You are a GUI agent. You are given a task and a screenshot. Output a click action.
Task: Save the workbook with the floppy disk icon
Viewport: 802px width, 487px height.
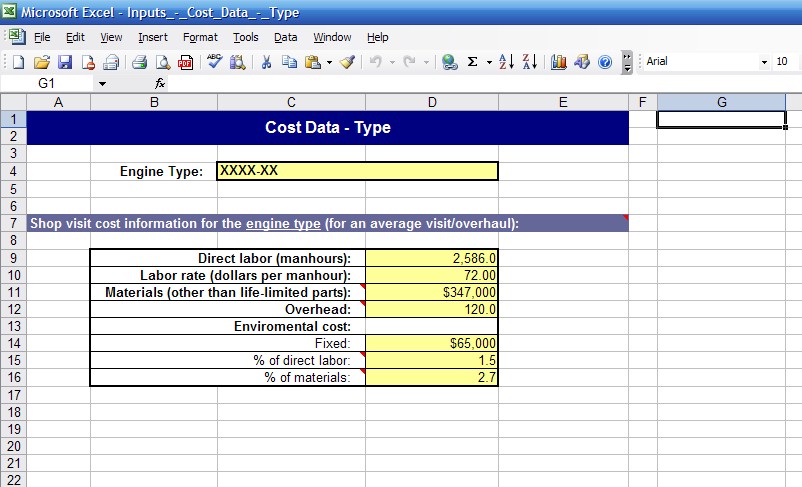64,62
